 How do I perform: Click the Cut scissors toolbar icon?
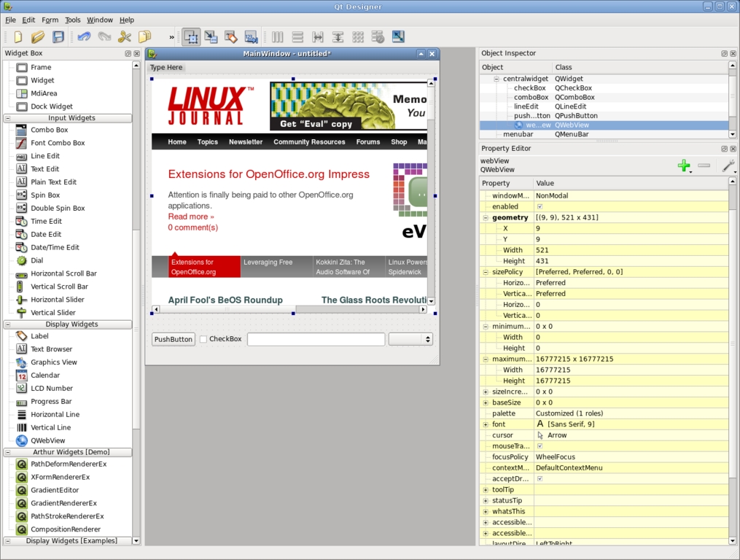coord(125,37)
